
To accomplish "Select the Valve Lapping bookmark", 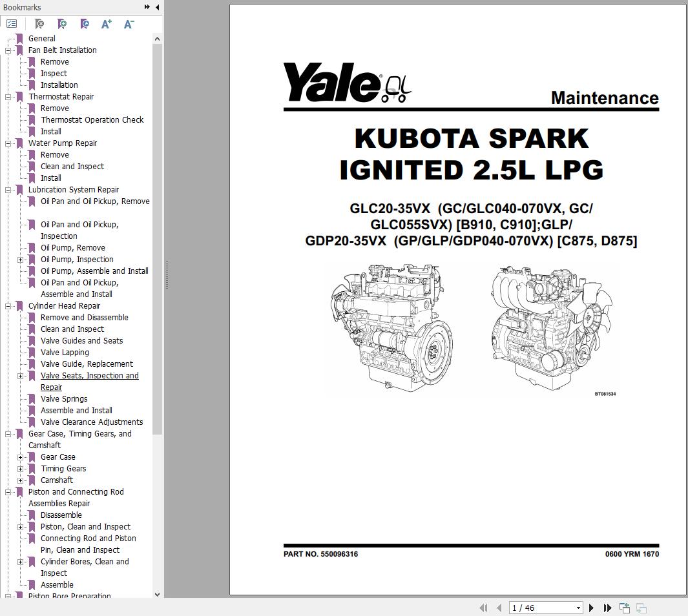I will (x=65, y=353).
